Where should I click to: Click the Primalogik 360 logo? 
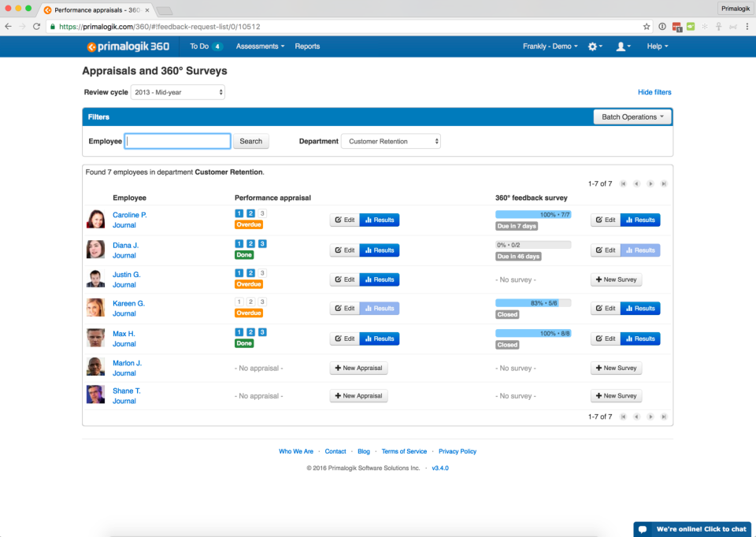pyautogui.click(x=128, y=46)
